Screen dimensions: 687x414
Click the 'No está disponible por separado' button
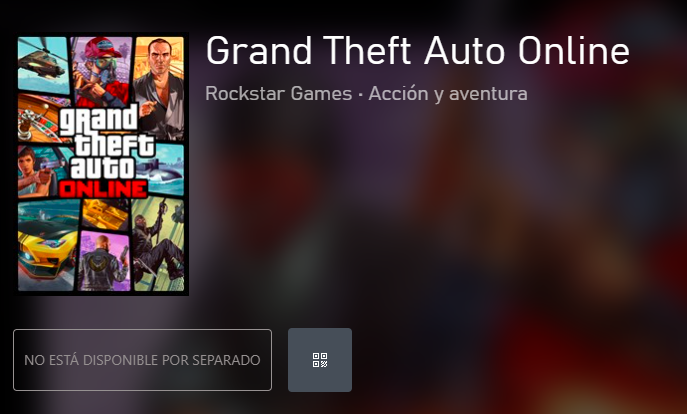[x=142, y=360]
